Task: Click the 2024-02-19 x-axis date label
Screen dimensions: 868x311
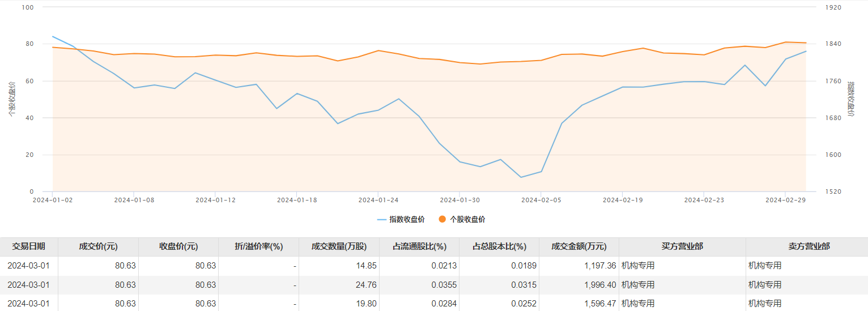Action: (622, 200)
